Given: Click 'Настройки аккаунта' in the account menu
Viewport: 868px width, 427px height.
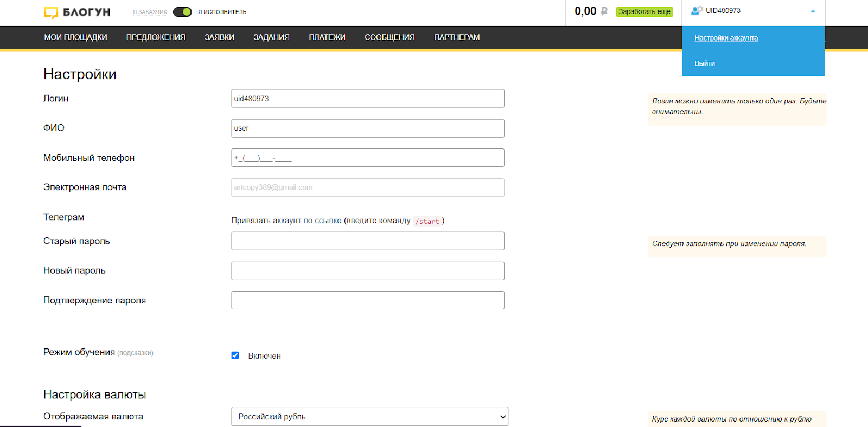Looking at the screenshot, I should (726, 38).
